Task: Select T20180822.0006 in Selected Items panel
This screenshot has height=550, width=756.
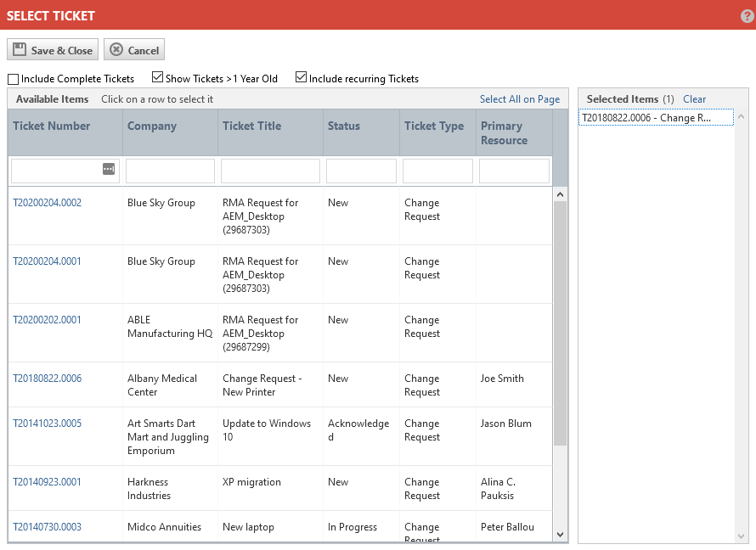Action: pos(655,118)
